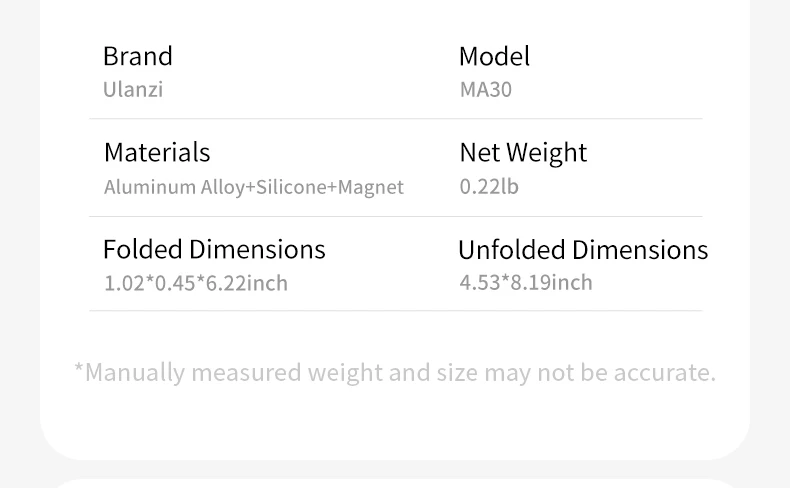Select the 4.53*8.19inch unfolded size
Viewport: 790px width, 488px height.
[526, 282]
